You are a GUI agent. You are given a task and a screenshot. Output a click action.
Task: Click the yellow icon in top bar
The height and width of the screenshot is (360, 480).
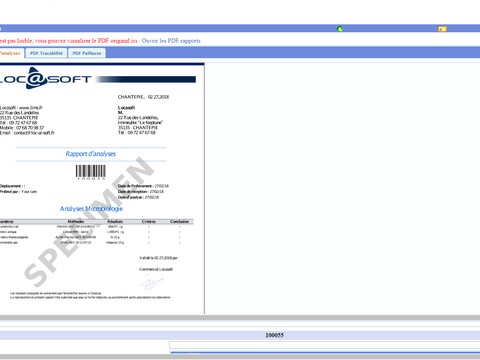442,29
